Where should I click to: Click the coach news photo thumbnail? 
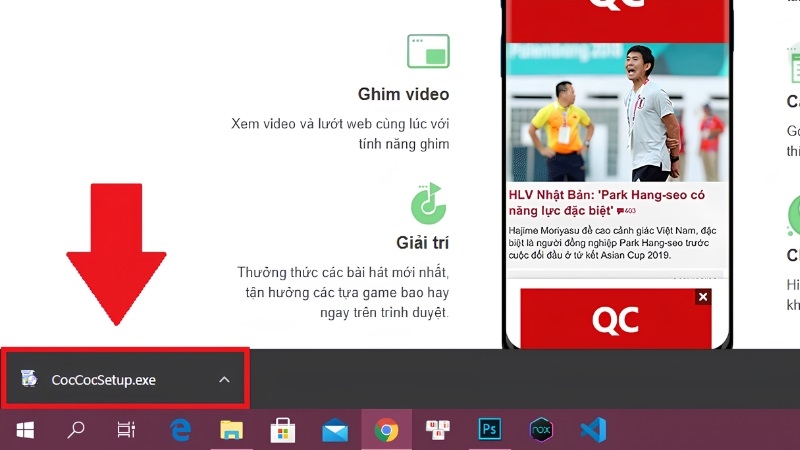pos(617,112)
